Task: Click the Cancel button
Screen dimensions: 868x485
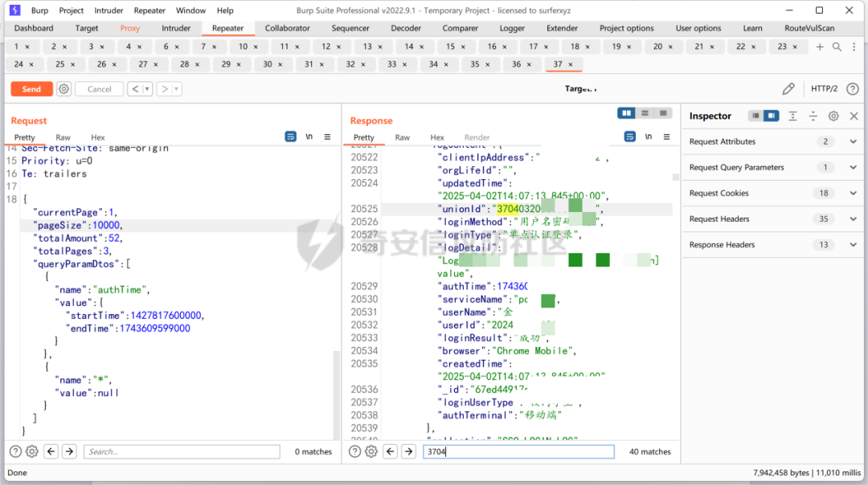Action: tap(99, 89)
